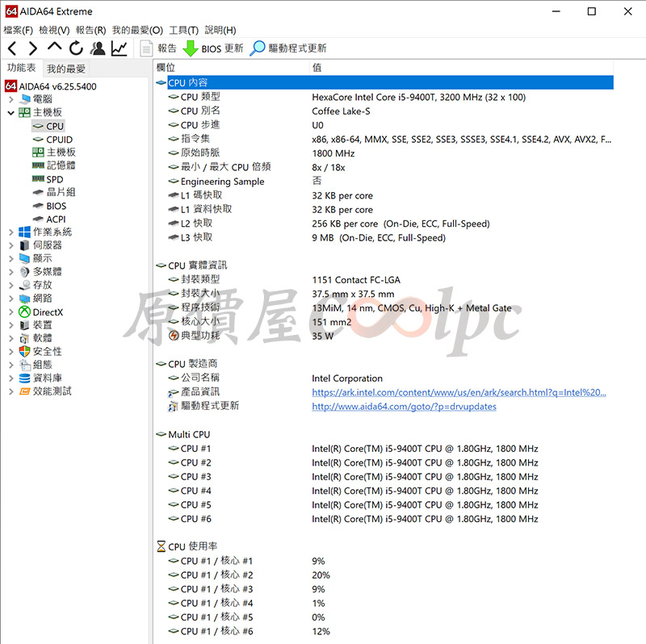
Task: Click the 晶片組 chipset icon
Action: [38, 192]
